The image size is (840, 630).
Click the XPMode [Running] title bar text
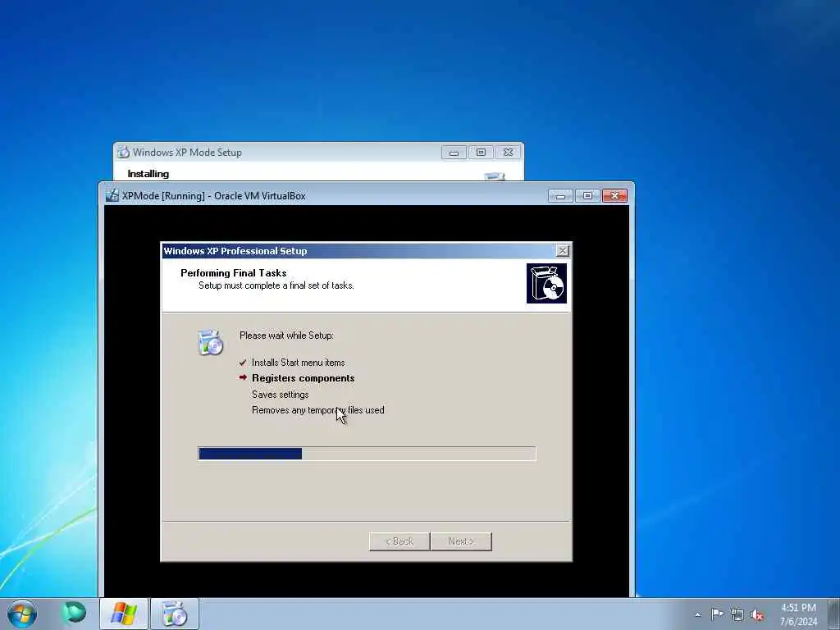pyautogui.click(x=214, y=195)
